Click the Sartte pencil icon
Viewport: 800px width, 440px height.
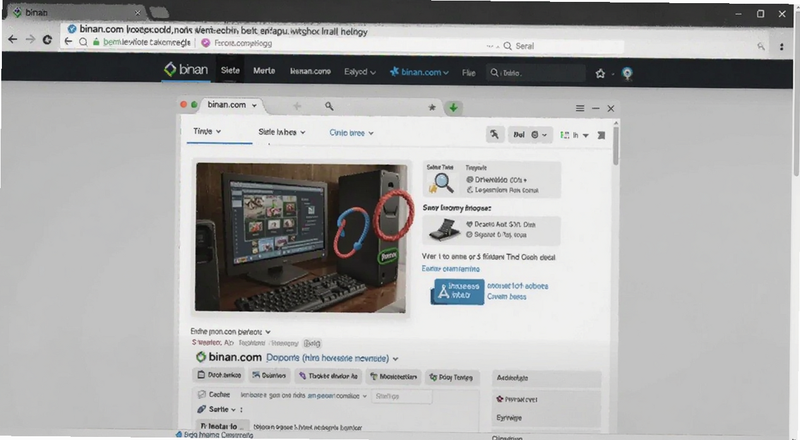[x=202, y=409]
